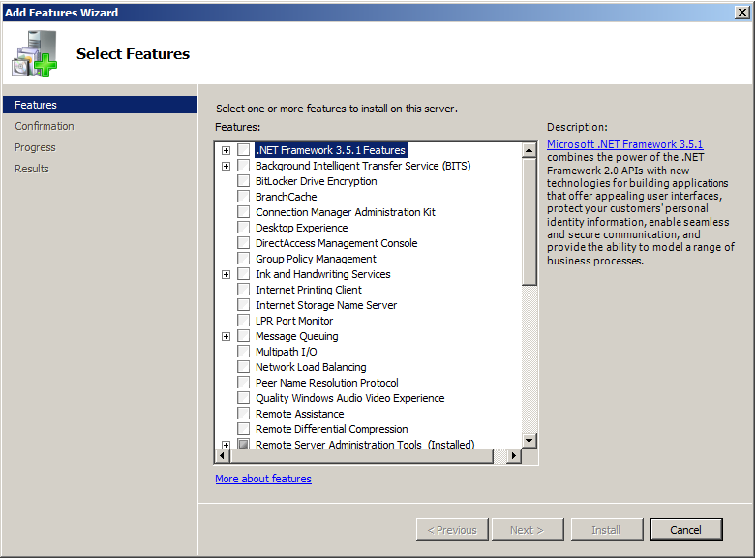
Task: Tick LPR Port Monitor checkbox
Action: [244, 321]
